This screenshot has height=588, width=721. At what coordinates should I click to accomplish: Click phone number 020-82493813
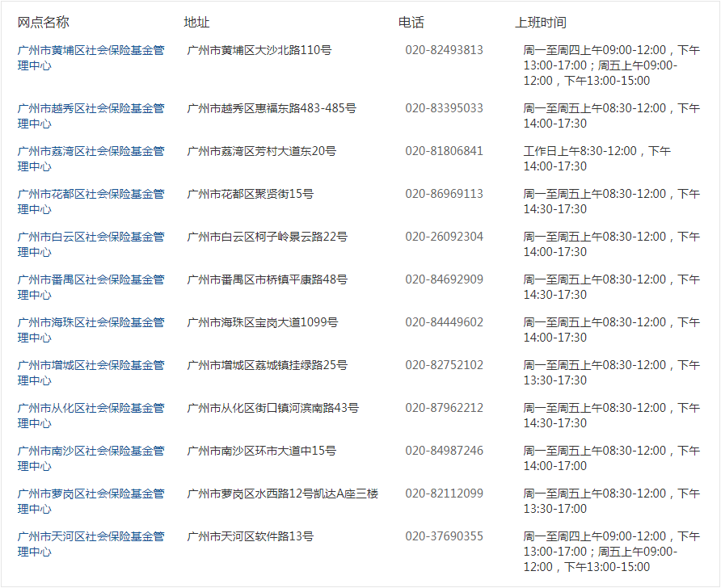pos(444,50)
